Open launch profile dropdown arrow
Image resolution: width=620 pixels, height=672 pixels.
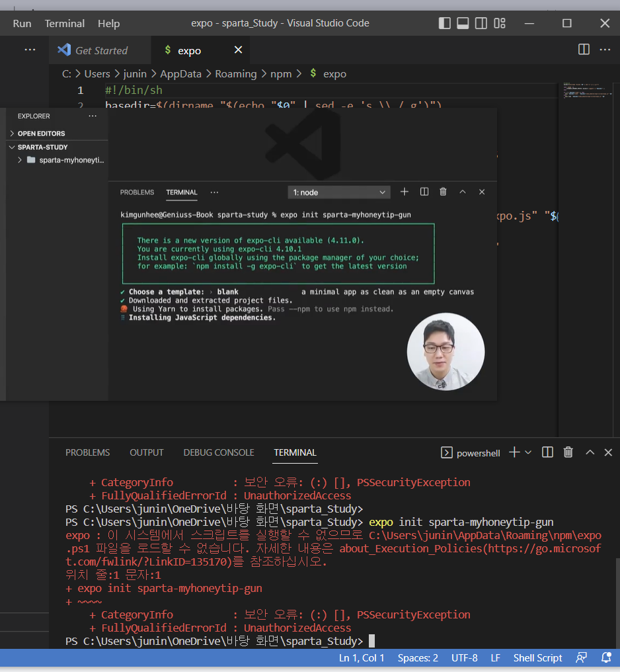tap(528, 452)
